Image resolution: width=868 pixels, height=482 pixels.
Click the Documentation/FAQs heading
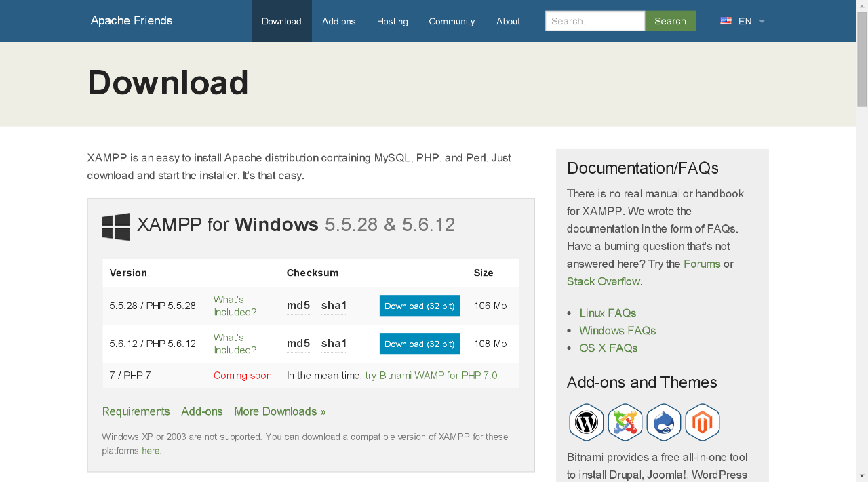643,168
